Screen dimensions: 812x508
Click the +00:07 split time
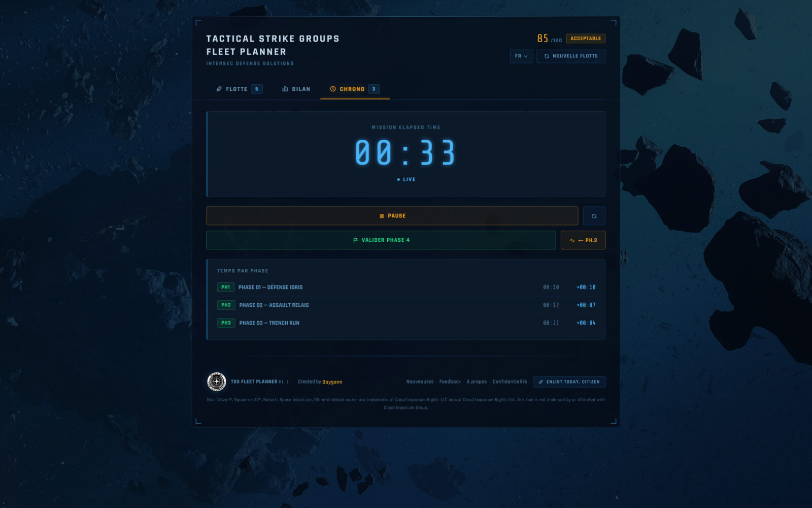[x=586, y=305]
